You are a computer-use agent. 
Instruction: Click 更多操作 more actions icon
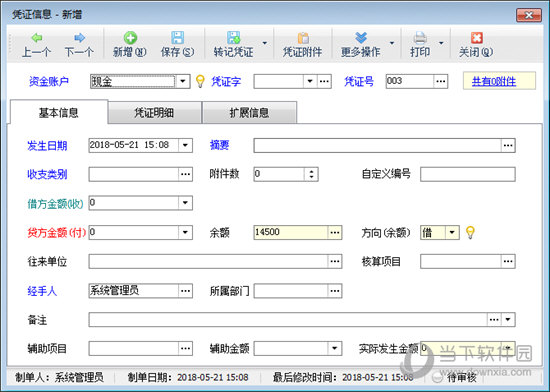tap(361, 38)
